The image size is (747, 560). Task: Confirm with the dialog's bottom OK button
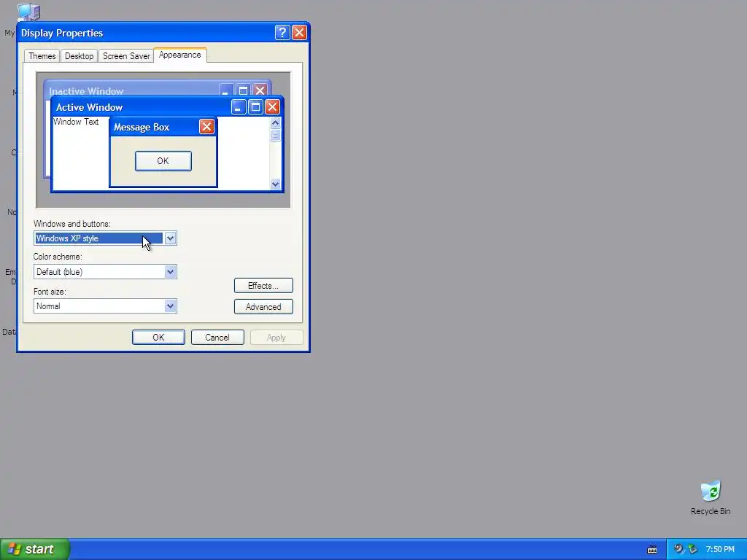[x=158, y=337]
